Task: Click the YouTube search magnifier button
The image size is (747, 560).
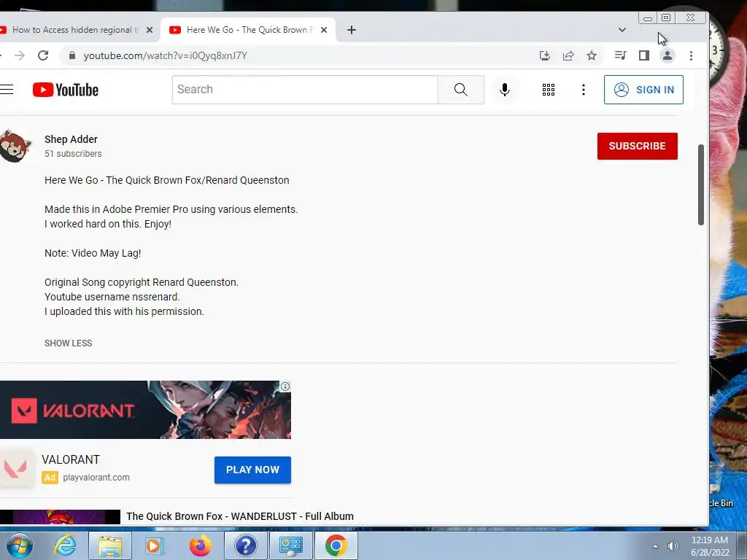Action: tap(461, 90)
